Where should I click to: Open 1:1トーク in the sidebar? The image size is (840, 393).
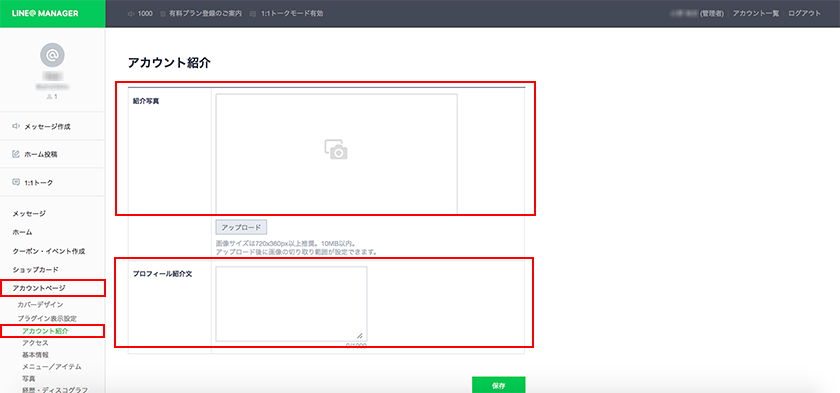click(52, 183)
